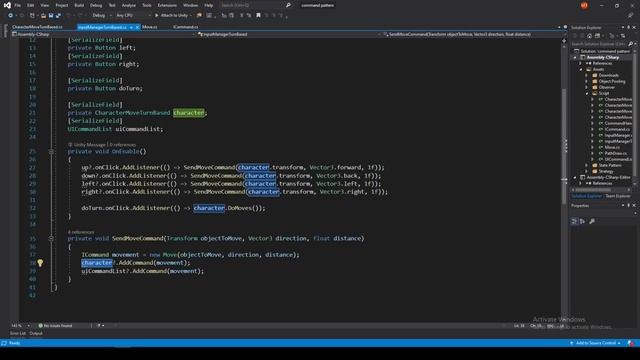
Task: Open the Error List tab
Action: tap(18, 333)
